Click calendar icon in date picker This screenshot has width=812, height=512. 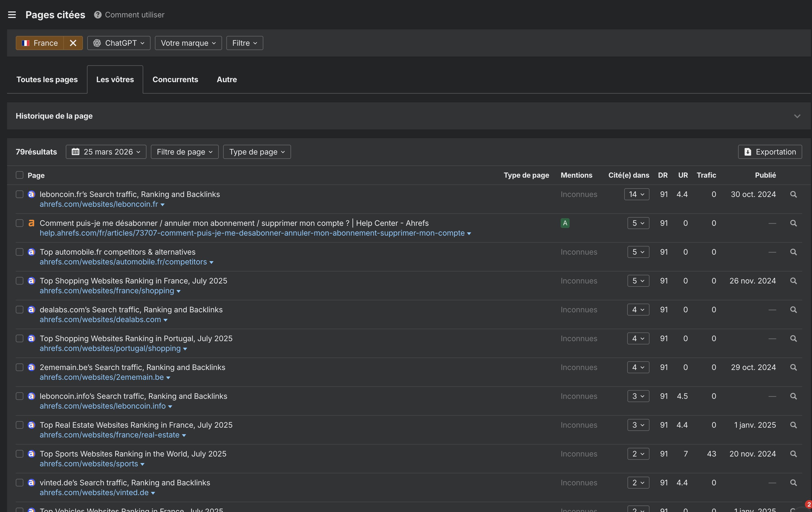(x=76, y=152)
